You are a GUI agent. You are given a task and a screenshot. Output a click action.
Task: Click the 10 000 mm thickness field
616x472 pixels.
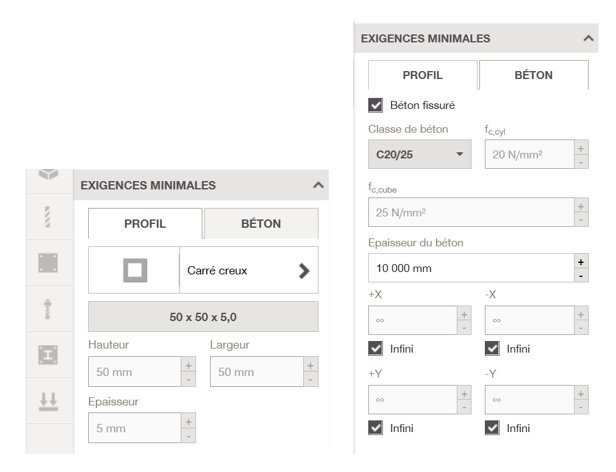(471, 268)
